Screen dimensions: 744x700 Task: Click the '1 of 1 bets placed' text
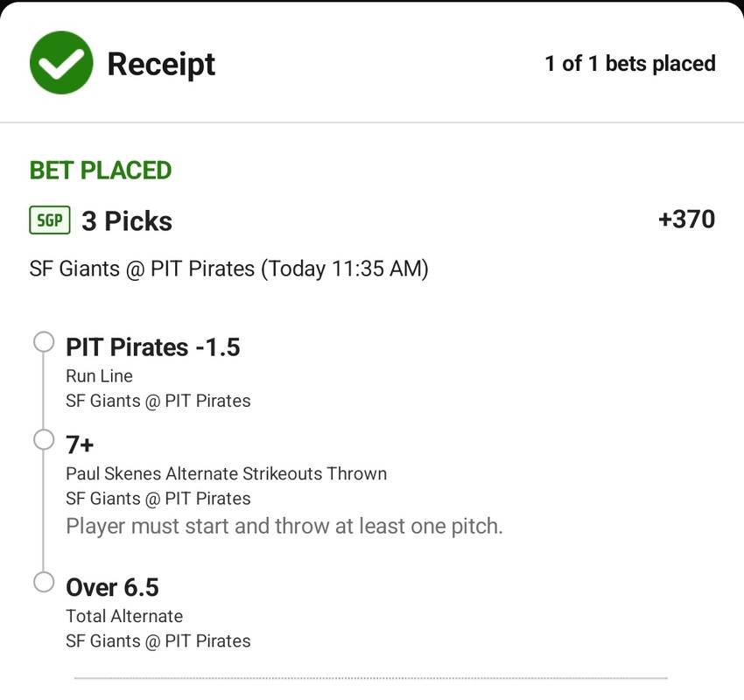pyautogui.click(x=630, y=64)
